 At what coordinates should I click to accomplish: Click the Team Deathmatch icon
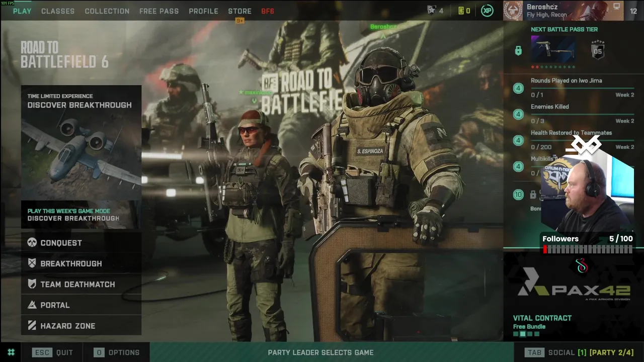tap(32, 284)
